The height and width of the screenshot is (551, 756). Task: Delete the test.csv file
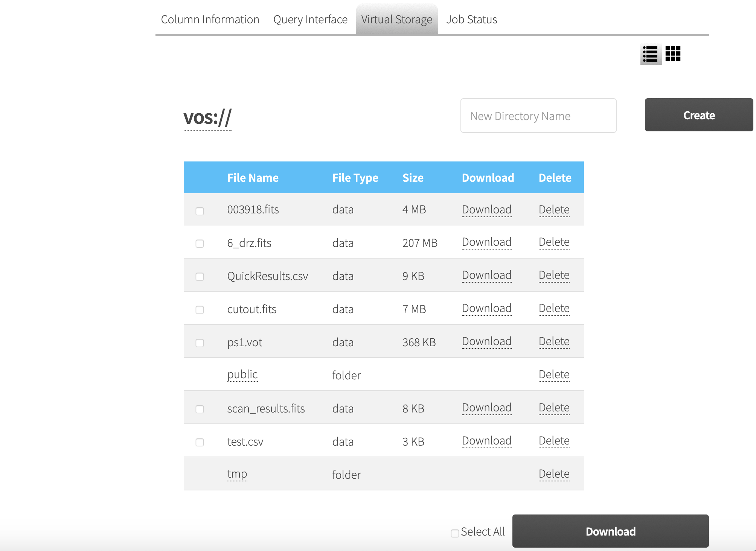click(x=554, y=441)
